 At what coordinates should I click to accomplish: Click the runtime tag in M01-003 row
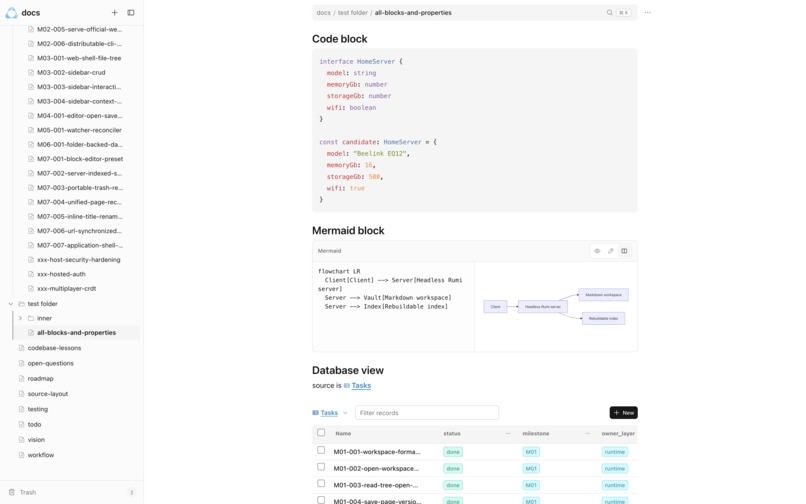pos(615,485)
